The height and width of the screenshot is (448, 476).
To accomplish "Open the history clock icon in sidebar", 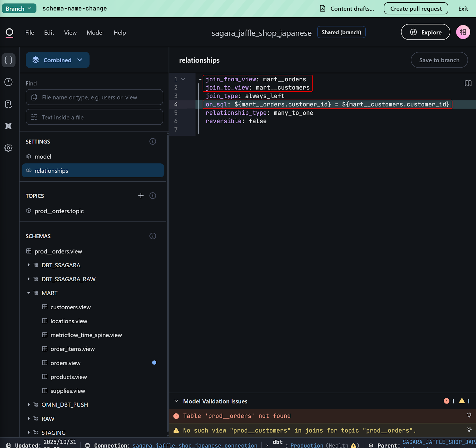I will 8,82.
